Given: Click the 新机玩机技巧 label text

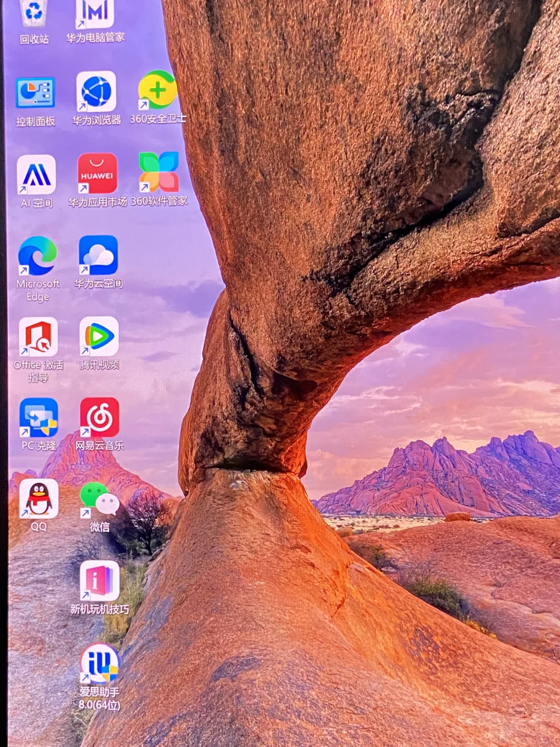Looking at the screenshot, I should coord(100,609).
